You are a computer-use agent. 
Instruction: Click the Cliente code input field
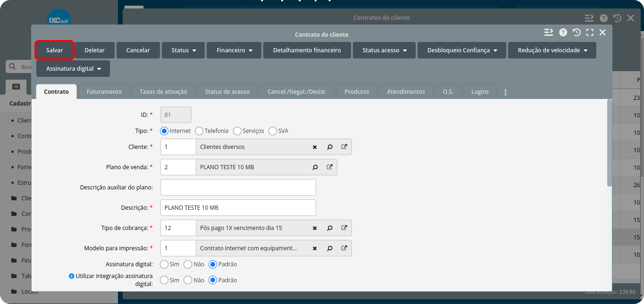point(178,147)
